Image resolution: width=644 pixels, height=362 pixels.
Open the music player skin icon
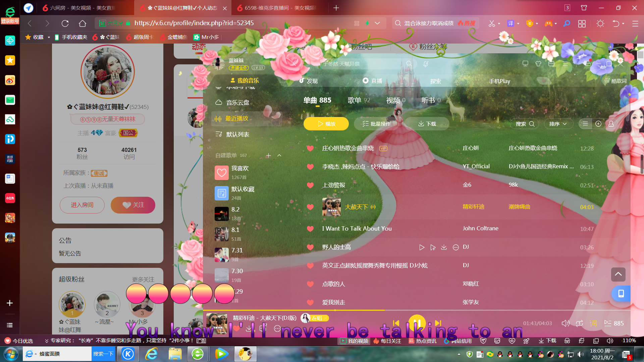[x=538, y=63]
